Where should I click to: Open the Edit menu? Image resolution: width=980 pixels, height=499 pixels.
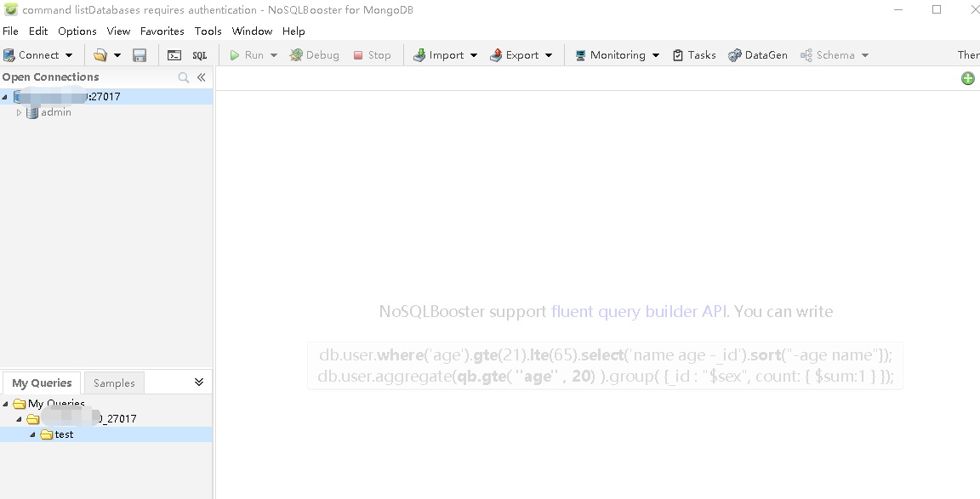click(38, 31)
